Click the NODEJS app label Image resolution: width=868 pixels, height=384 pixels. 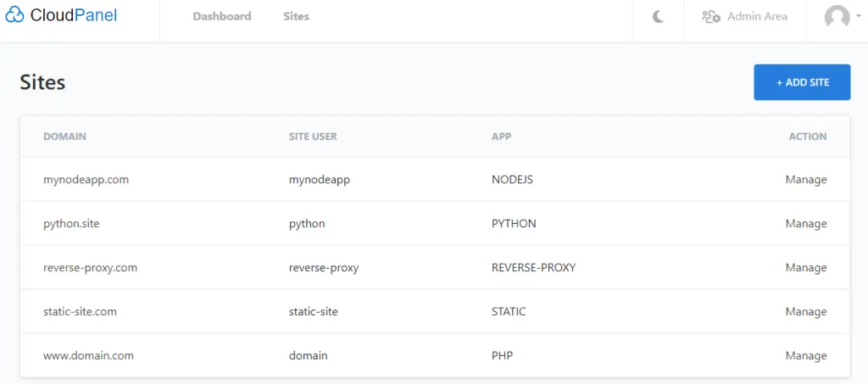[513, 180]
